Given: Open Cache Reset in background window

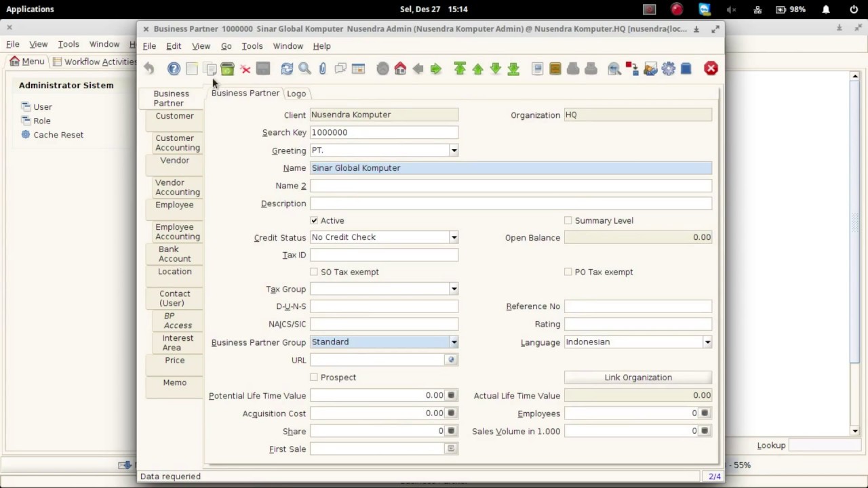Looking at the screenshot, I should 52,135.
